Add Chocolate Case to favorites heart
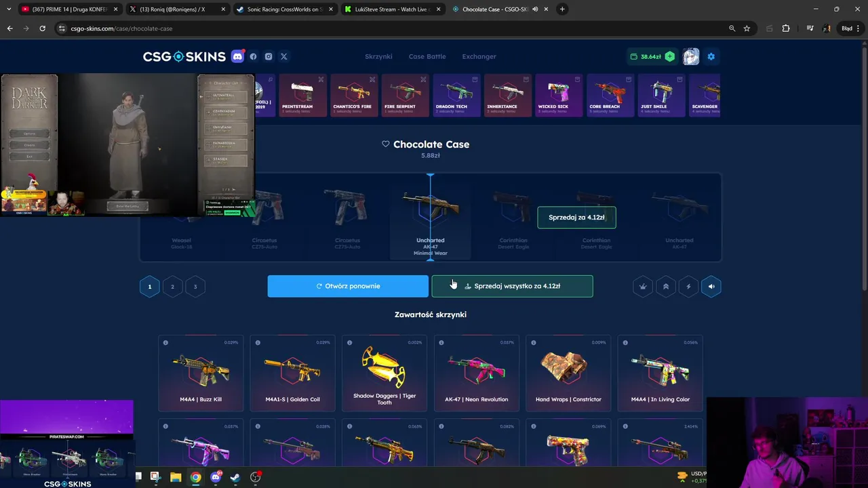This screenshot has height=488, width=868. point(385,144)
